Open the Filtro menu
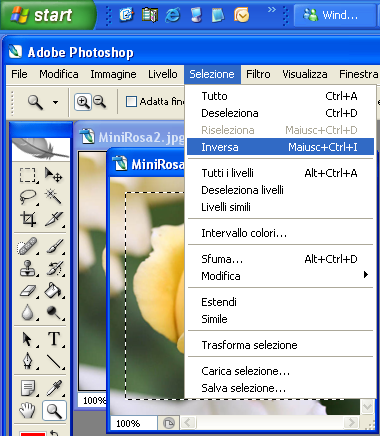Viewport: 380px width, 436px height. 258,74
